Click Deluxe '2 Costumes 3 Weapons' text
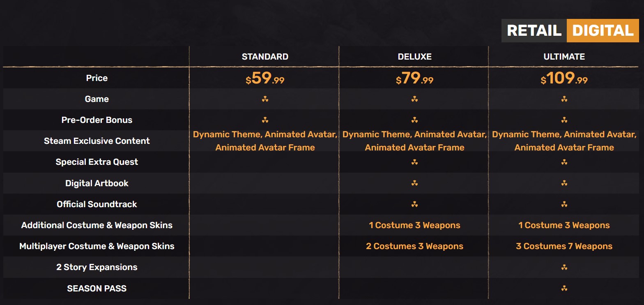 (414, 246)
